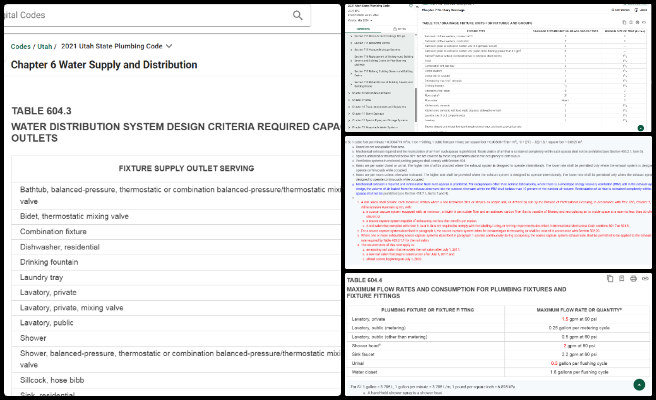Click the bookmark icon above Table 604.4
Screen dimensions: 656x400
(x=621, y=279)
